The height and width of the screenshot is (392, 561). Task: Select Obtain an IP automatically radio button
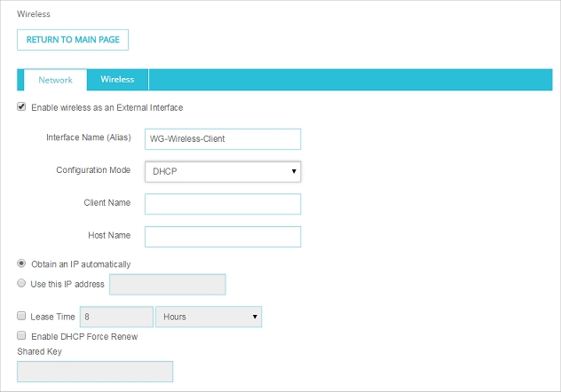coord(22,264)
